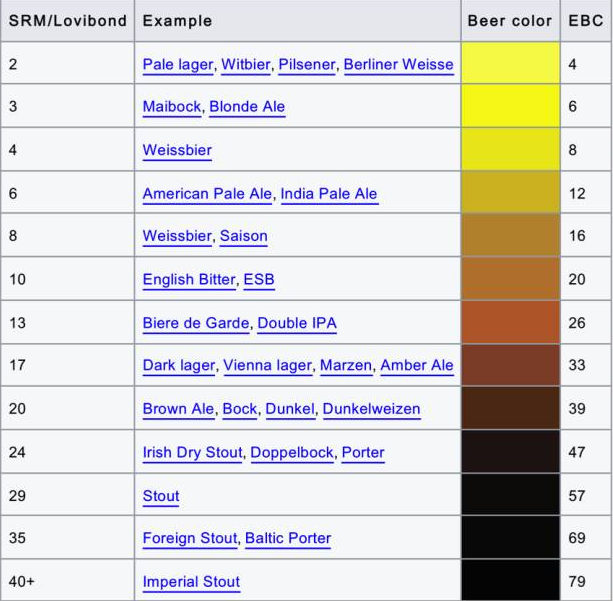Click the Beer color column header
This screenshot has height=601, width=613.
[x=511, y=21]
